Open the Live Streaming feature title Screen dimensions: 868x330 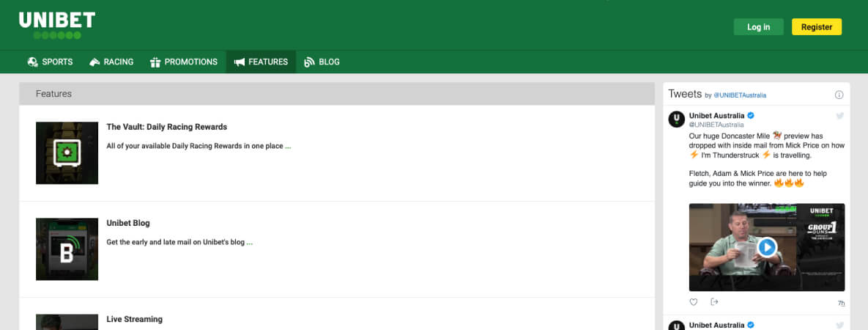[135, 319]
